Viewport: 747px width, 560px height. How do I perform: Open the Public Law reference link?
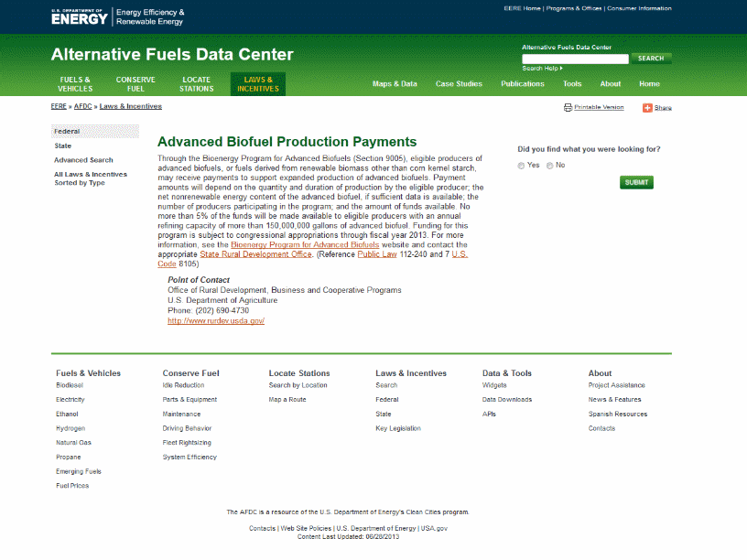coord(377,254)
